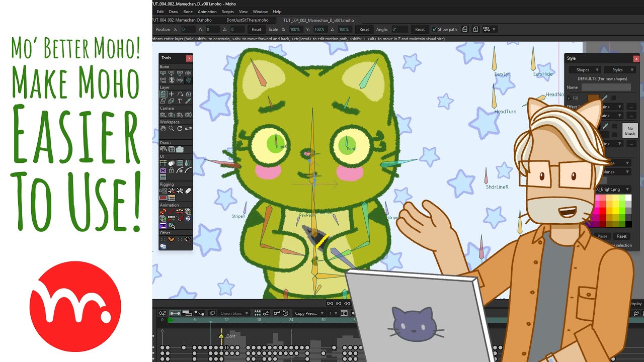Image resolution: width=644 pixels, height=362 pixels.
Task: Click the keyframe K icon in timeline toolbar
Action: tap(344, 313)
